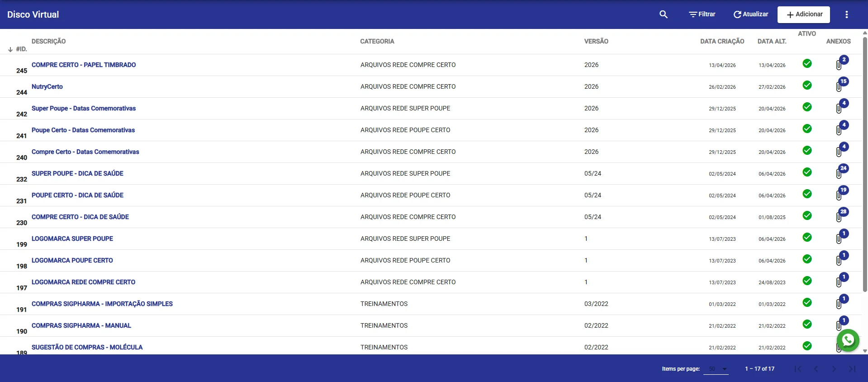Open LOGOMARCA POUPE CERTO entry

coord(72,260)
